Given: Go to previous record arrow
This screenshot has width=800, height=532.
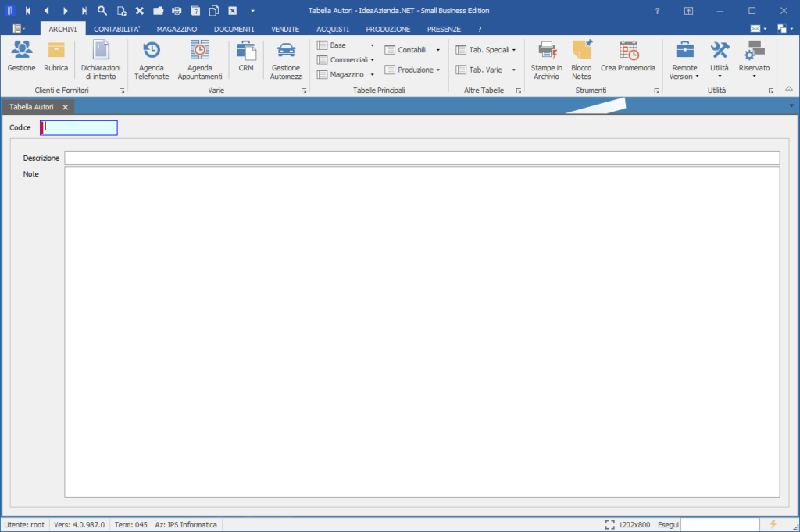Looking at the screenshot, I should [46, 10].
